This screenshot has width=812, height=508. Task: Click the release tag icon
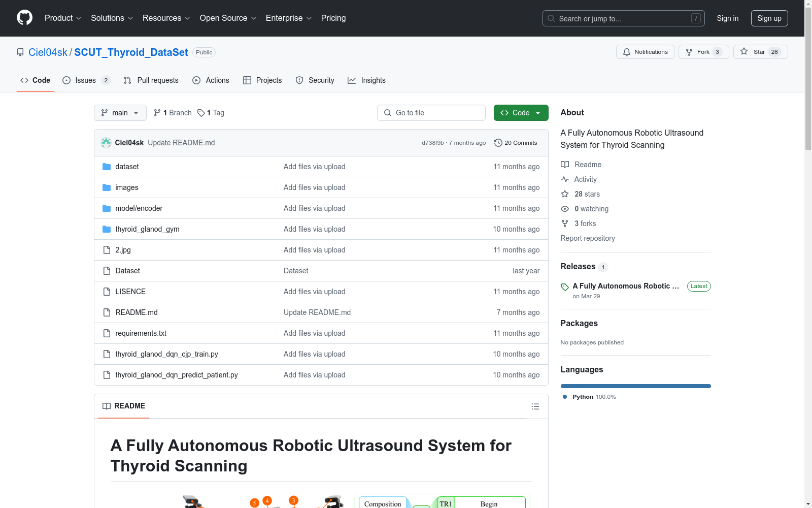[x=565, y=287]
